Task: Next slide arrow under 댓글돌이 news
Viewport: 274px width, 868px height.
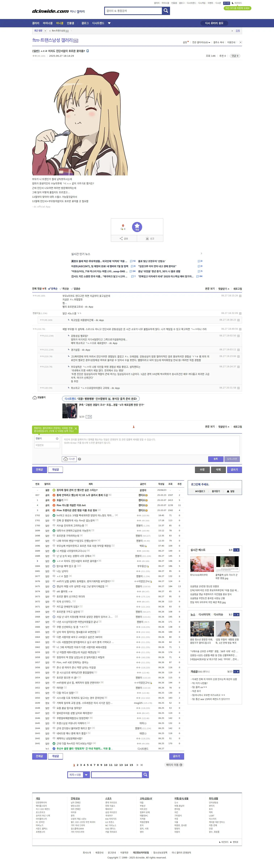Action: (x=90, y=417)
